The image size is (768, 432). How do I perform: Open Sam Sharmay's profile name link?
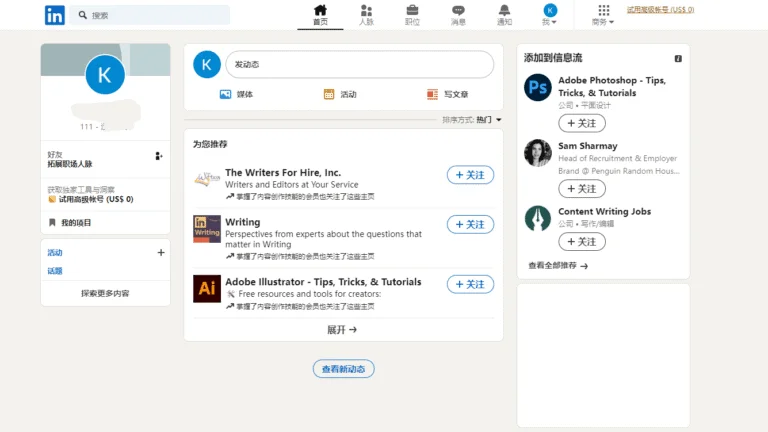pos(588,146)
